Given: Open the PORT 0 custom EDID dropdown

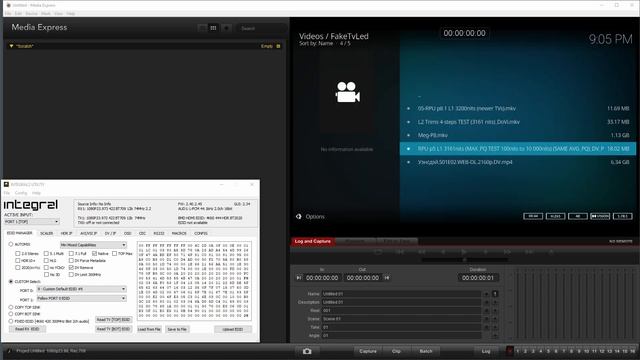Looking at the screenshot, I should coord(81,289).
